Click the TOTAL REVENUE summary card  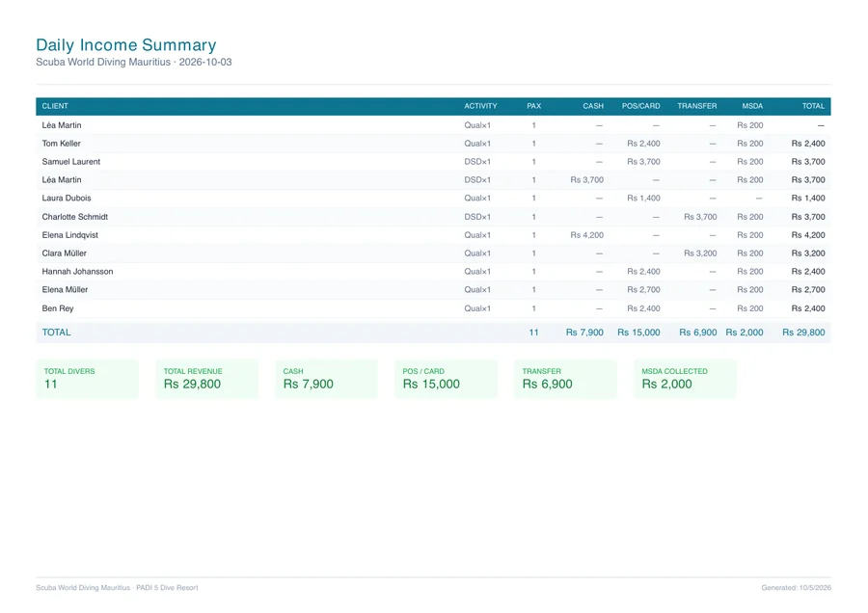pyautogui.click(x=207, y=379)
